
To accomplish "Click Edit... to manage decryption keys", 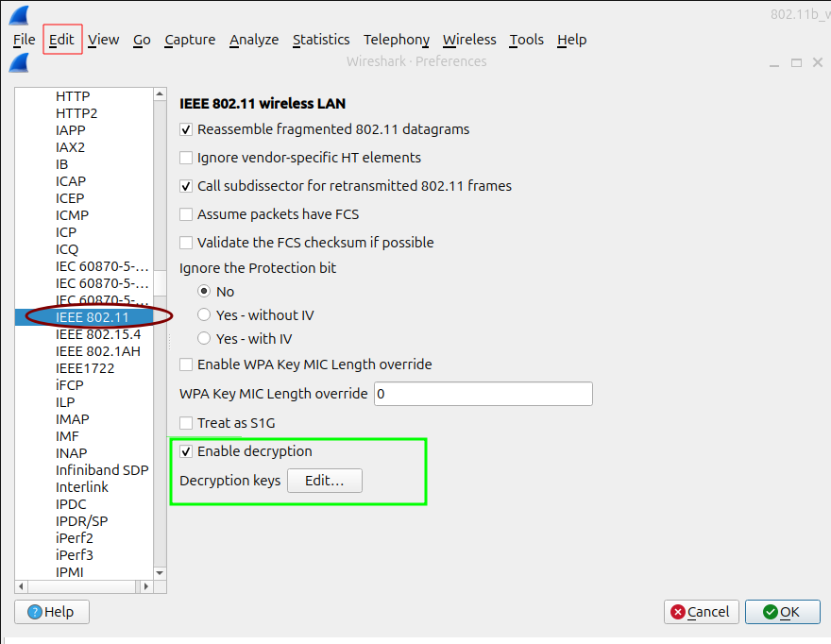I will coord(324,481).
